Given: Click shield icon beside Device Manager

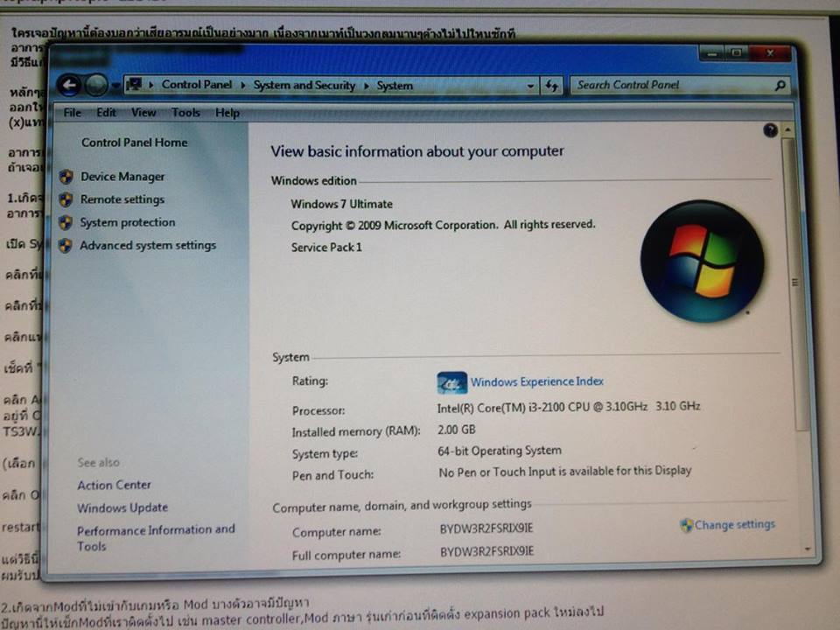Looking at the screenshot, I should 66,177.
